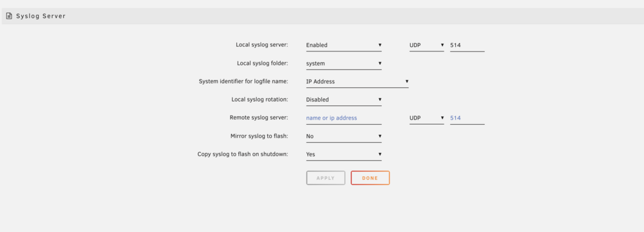Open the local syslog UDP protocol dropdown

pos(427,45)
